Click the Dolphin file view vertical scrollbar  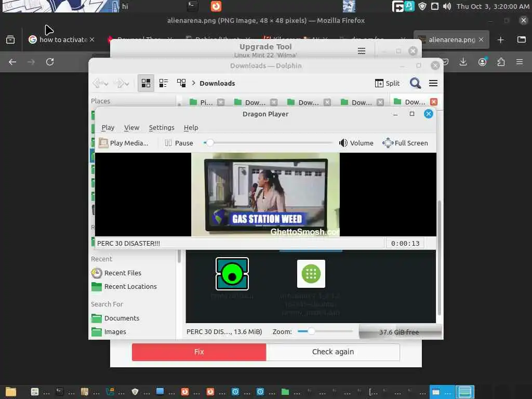coord(440,258)
